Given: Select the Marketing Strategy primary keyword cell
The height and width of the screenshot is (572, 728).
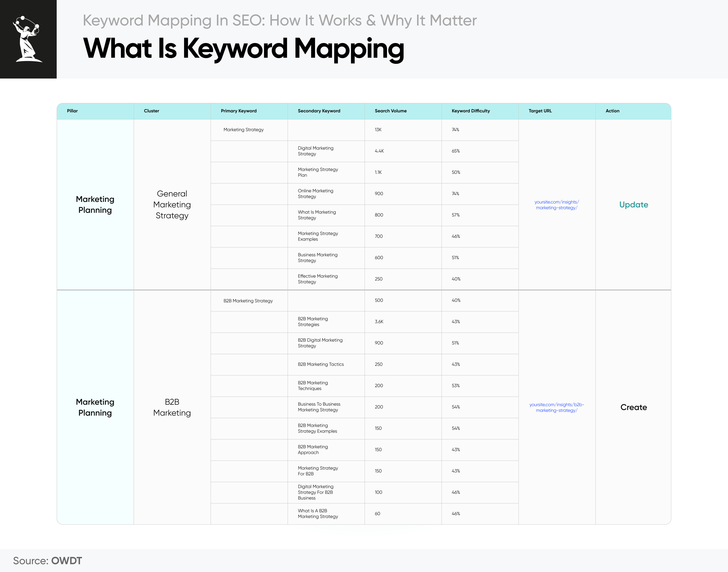Looking at the screenshot, I should click(243, 130).
